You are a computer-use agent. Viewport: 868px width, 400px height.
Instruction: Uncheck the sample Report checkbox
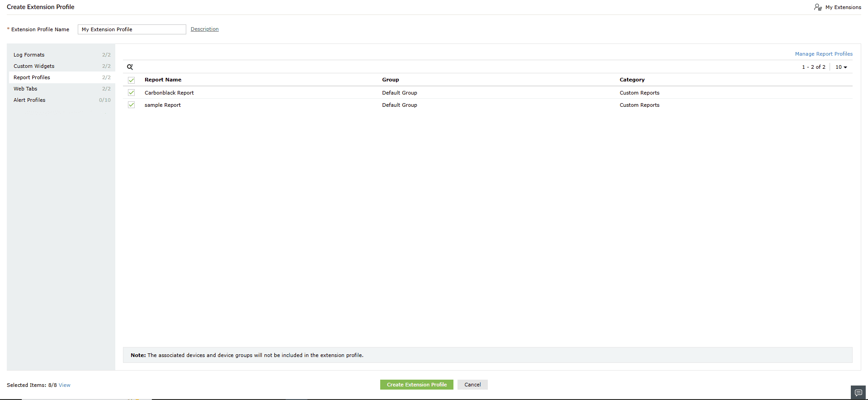(132, 105)
